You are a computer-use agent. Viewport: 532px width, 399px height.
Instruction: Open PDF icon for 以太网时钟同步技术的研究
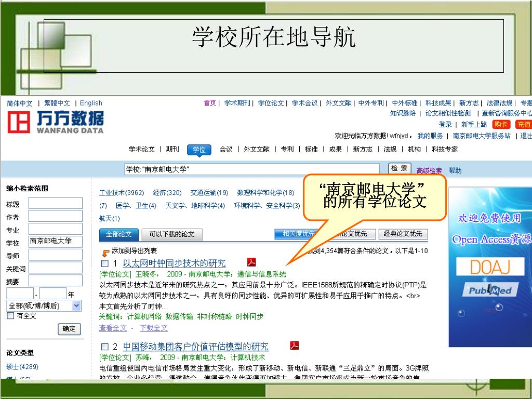click(251, 262)
